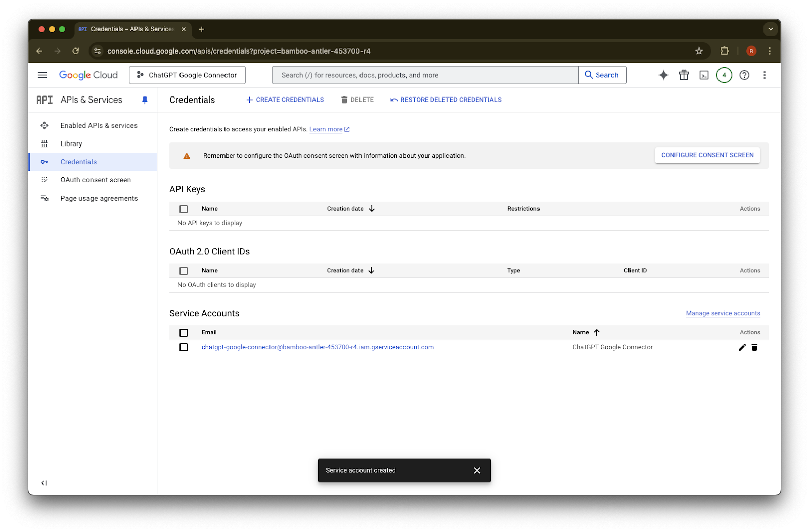809x532 pixels.
Task: Sort API Keys by creation date arrow
Action: 372,209
